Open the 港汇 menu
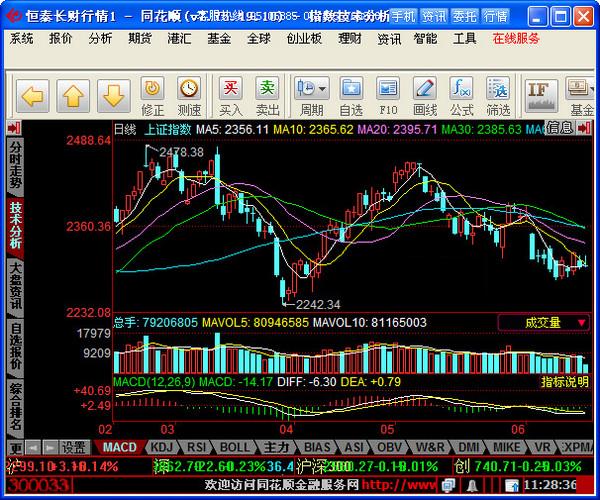 [x=179, y=39]
